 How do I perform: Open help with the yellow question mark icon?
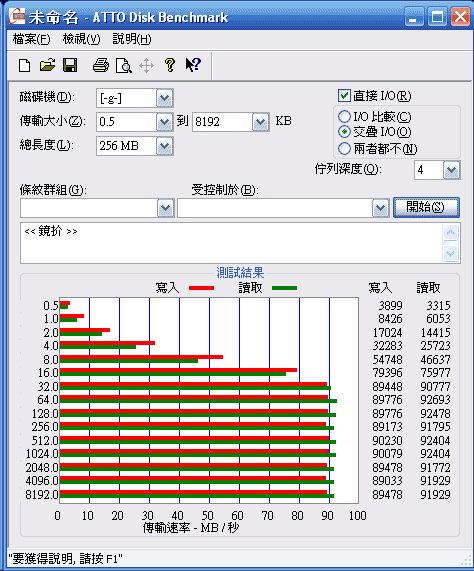170,65
